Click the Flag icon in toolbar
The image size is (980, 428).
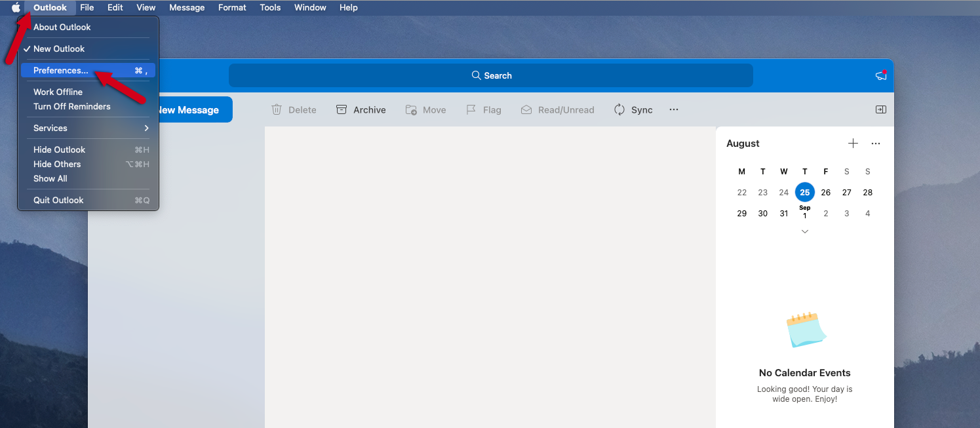coord(471,109)
